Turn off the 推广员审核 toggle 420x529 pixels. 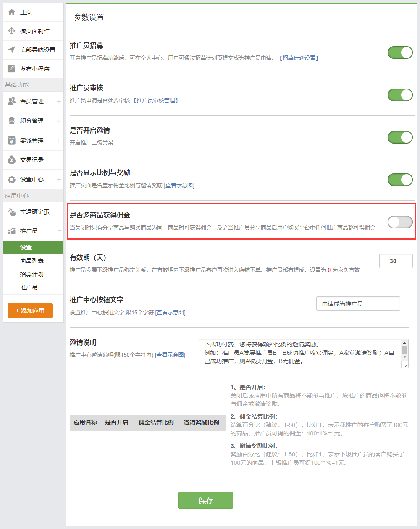point(400,95)
